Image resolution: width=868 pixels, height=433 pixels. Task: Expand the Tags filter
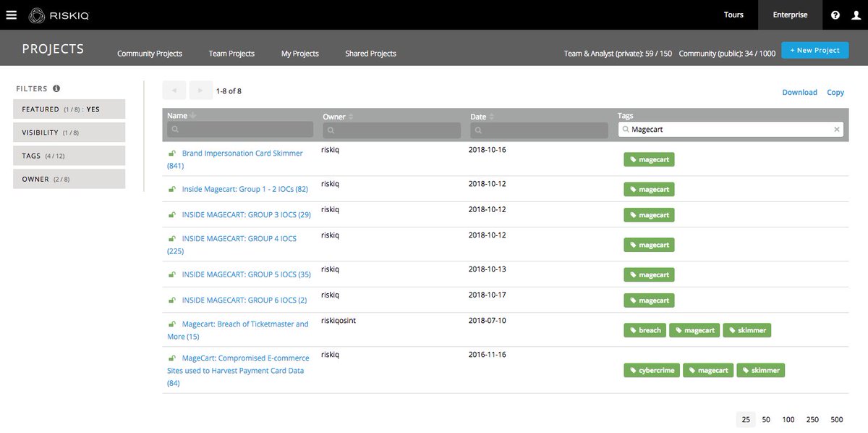(69, 156)
